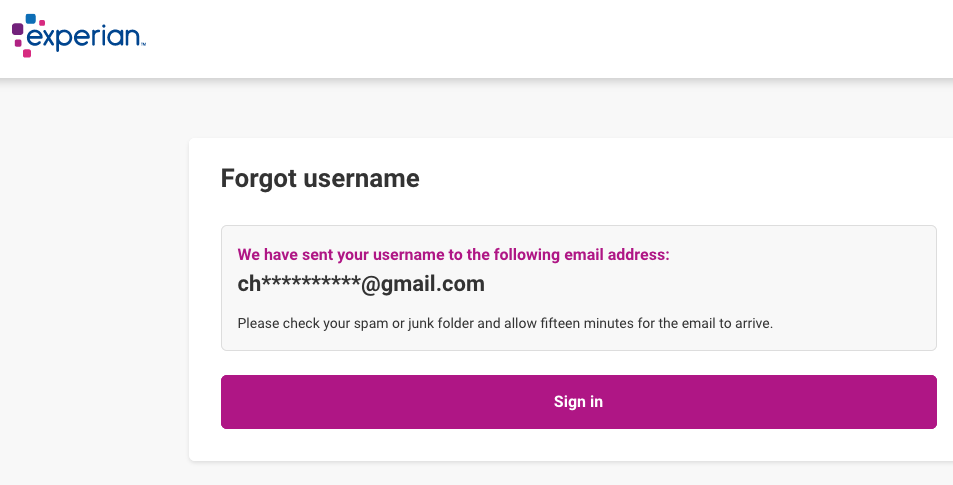
Task: Select the pink username-sent confirmation message
Action: pyautogui.click(x=453, y=255)
